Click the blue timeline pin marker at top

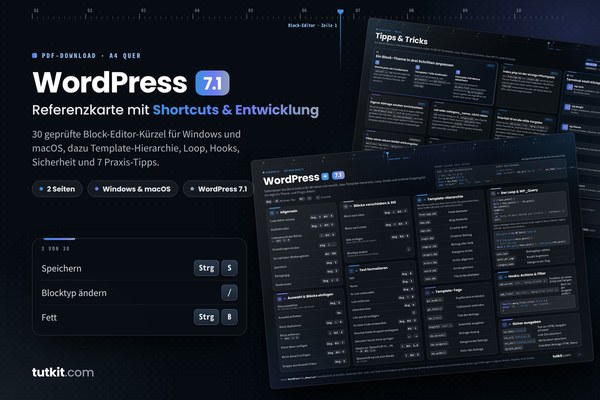coord(340,12)
